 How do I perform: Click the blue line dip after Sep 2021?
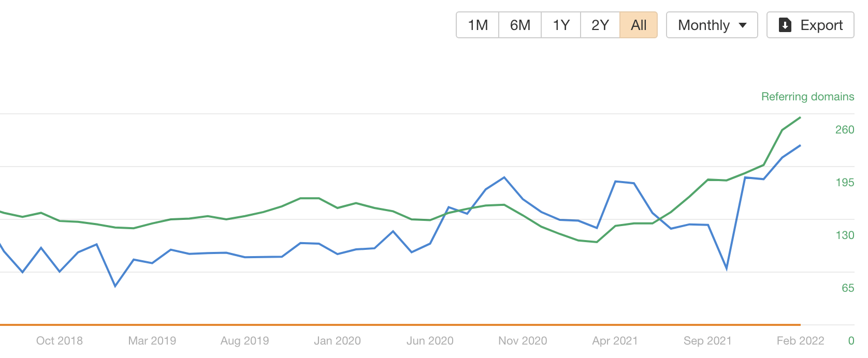pos(727,269)
